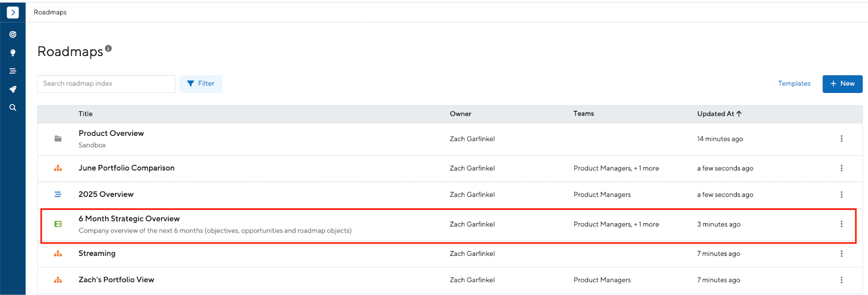Open three-dot menu for Streaming row

coord(841,254)
